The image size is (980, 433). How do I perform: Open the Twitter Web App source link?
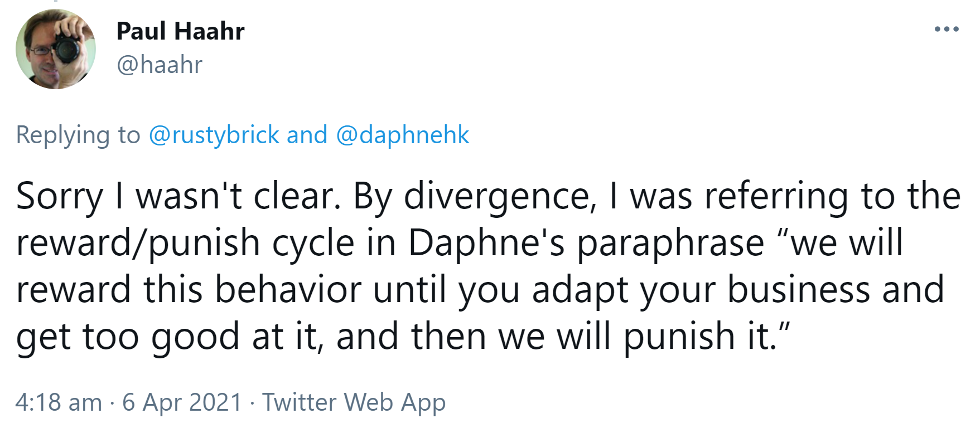[354, 402]
